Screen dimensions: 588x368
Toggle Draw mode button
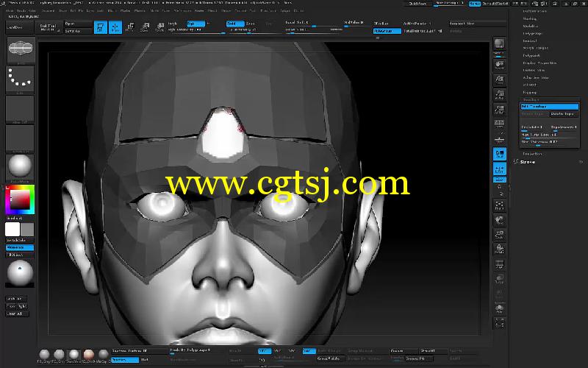tap(115, 27)
